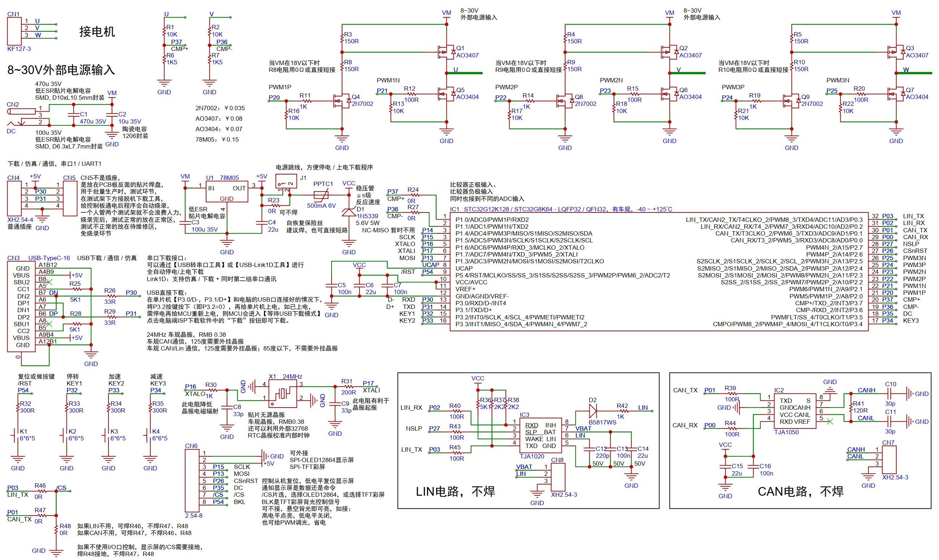Select the 'LIN电路，不焊' caption
The image size is (939, 560).
[455, 491]
